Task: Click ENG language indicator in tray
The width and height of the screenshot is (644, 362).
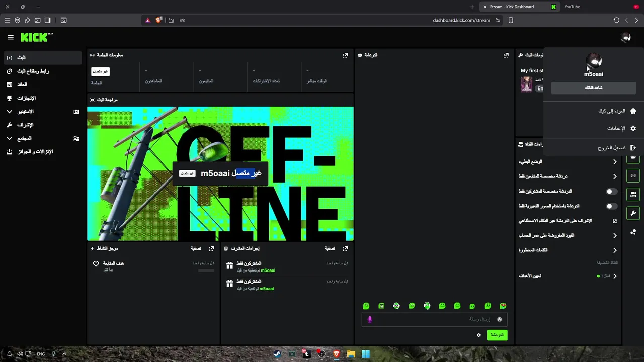Action: point(41,354)
